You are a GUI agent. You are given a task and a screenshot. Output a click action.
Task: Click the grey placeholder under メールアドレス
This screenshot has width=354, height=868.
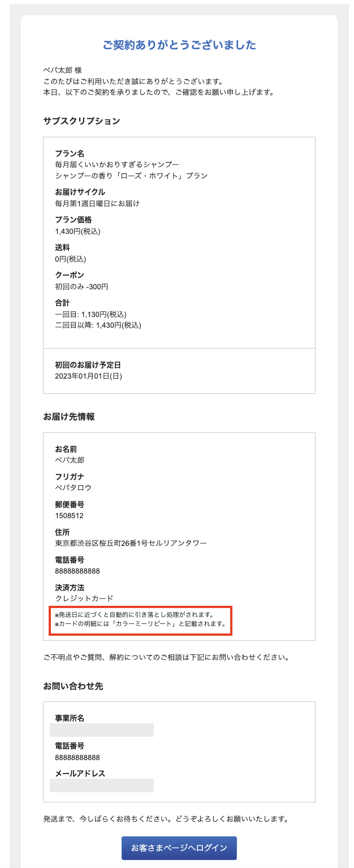tap(102, 785)
